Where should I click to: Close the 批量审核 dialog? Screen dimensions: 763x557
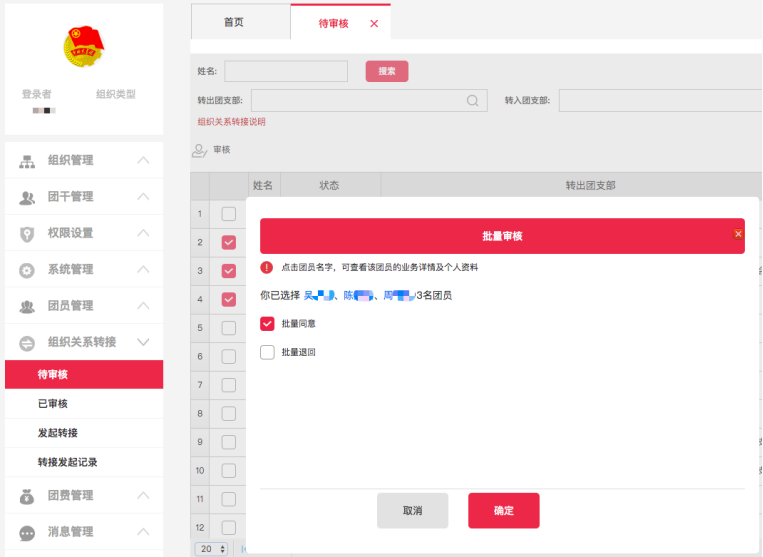click(738, 234)
